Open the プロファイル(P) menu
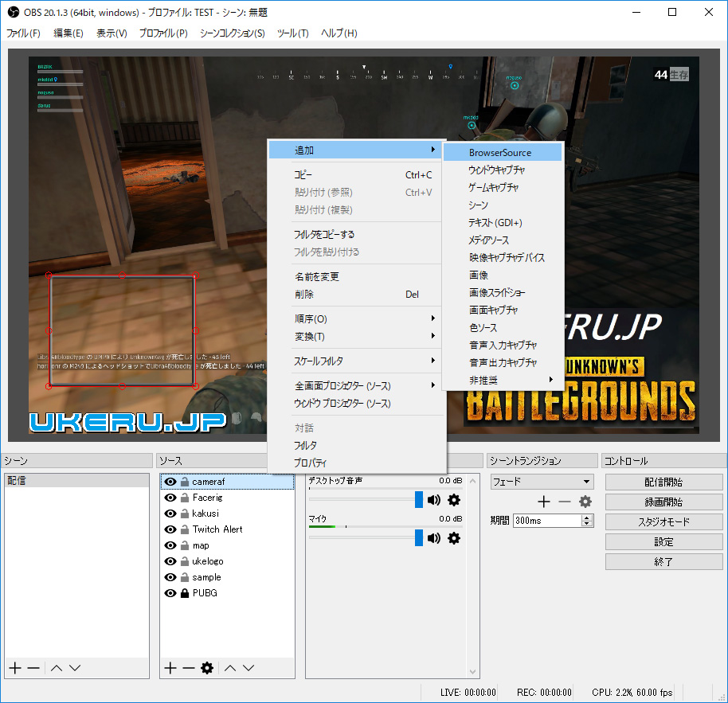Image resolution: width=728 pixels, height=703 pixels. (x=162, y=33)
